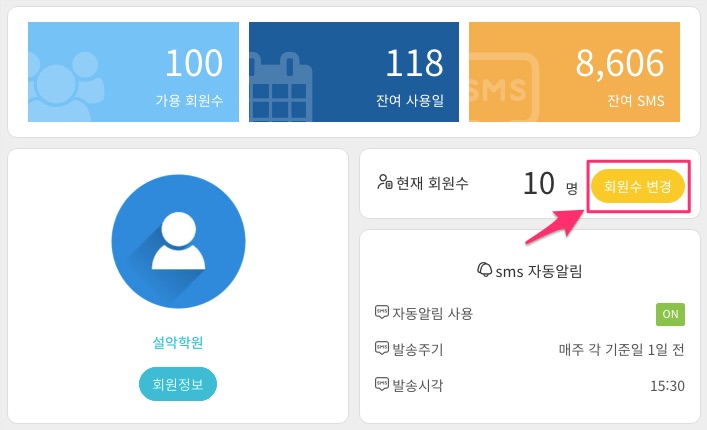The height and width of the screenshot is (430, 707).
Task: Open 회원정보 button under profile
Action: (178, 384)
